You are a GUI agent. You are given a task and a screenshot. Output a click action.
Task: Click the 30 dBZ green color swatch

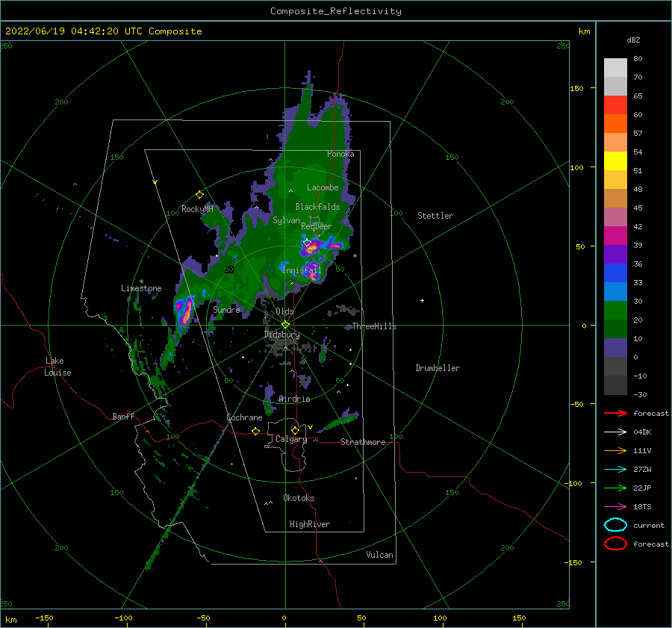(x=615, y=311)
